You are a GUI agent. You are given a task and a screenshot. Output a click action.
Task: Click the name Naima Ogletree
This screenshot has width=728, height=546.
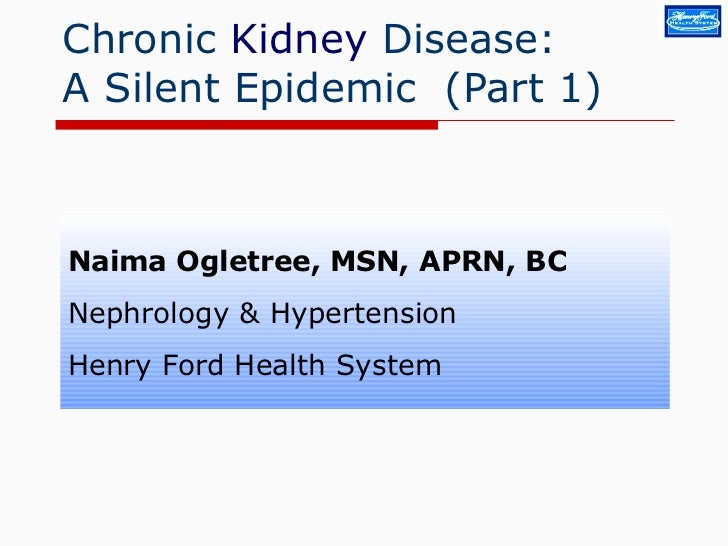click(190, 262)
